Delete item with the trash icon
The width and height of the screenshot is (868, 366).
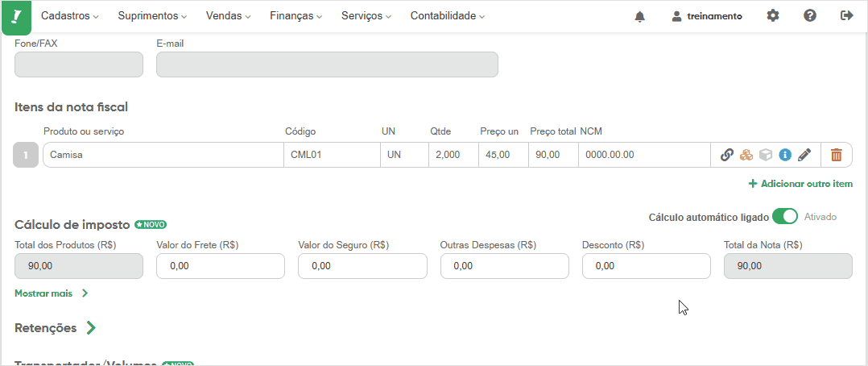click(x=836, y=156)
